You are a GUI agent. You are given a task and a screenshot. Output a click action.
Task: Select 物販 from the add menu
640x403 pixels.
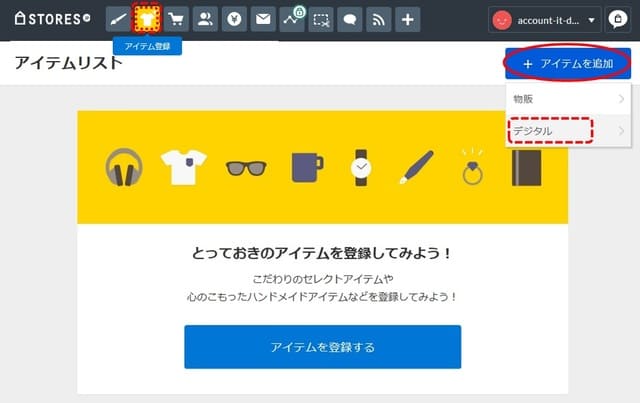point(568,99)
